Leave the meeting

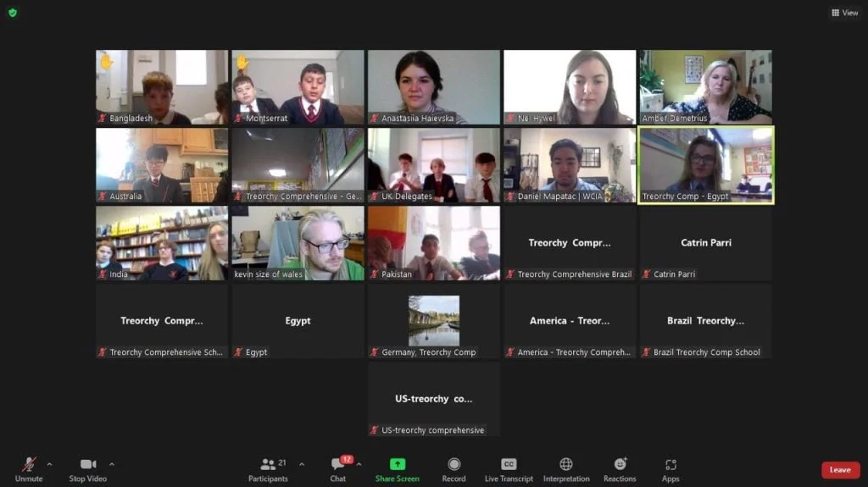(840, 470)
